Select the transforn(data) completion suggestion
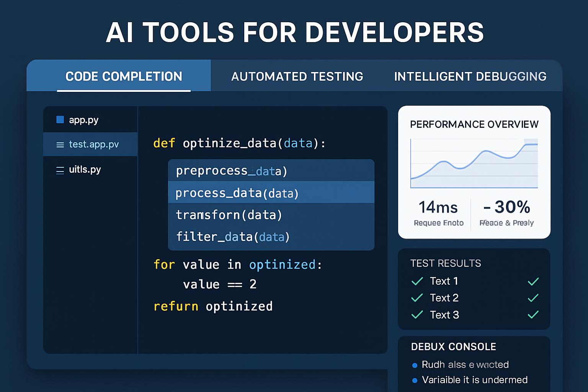Screen dimensions: 588x392 point(229,215)
